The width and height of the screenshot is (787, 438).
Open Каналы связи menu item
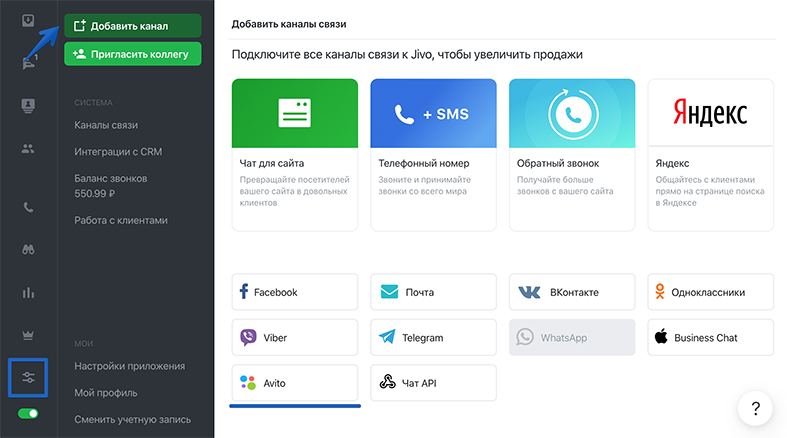click(x=106, y=125)
